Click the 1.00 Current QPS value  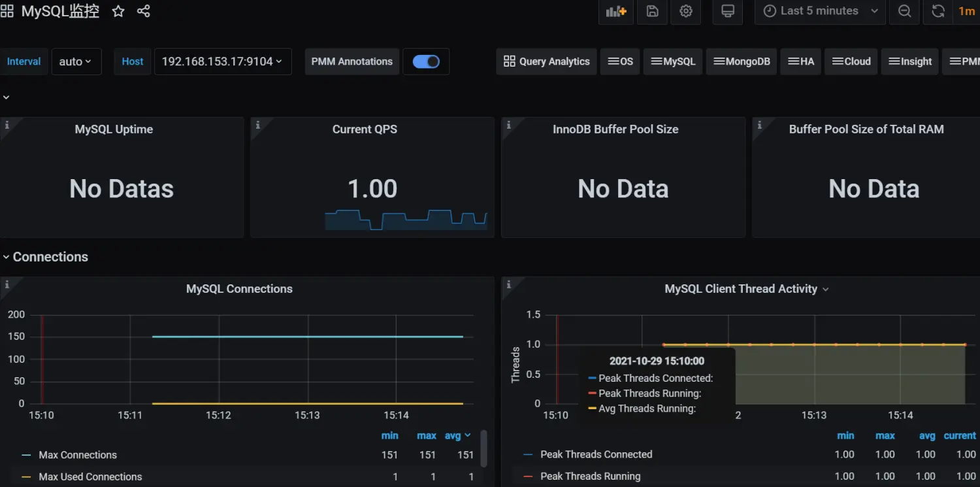coord(372,189)
